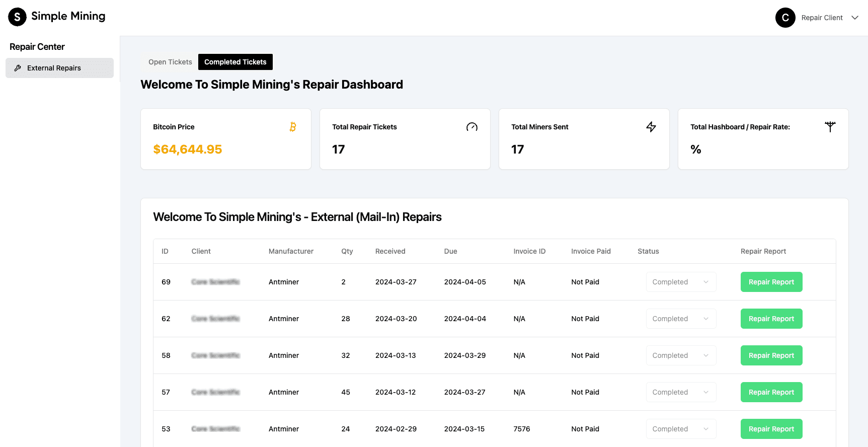
Task: Click due date 2024-03-27
Action: [x=465, y=392]
